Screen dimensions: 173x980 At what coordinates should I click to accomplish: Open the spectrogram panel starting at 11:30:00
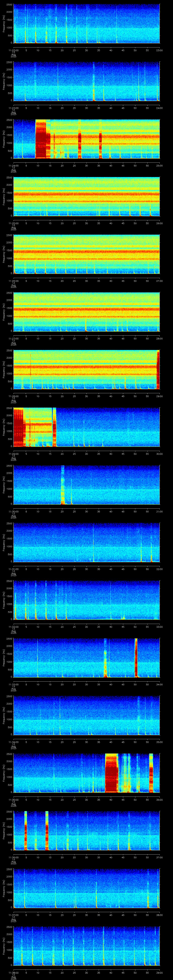(x=87, y=485)
